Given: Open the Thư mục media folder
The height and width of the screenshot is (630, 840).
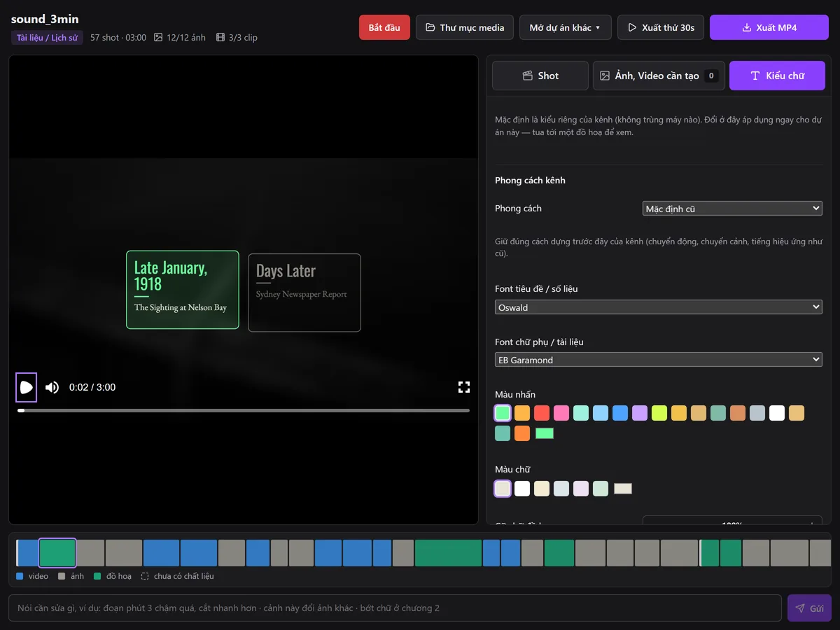Looking at the screenshot, I should (465, 27).
